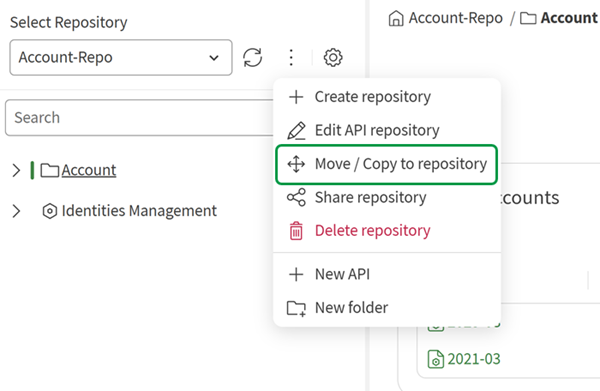Choose Edit API repository from the menu

[386, 130]
